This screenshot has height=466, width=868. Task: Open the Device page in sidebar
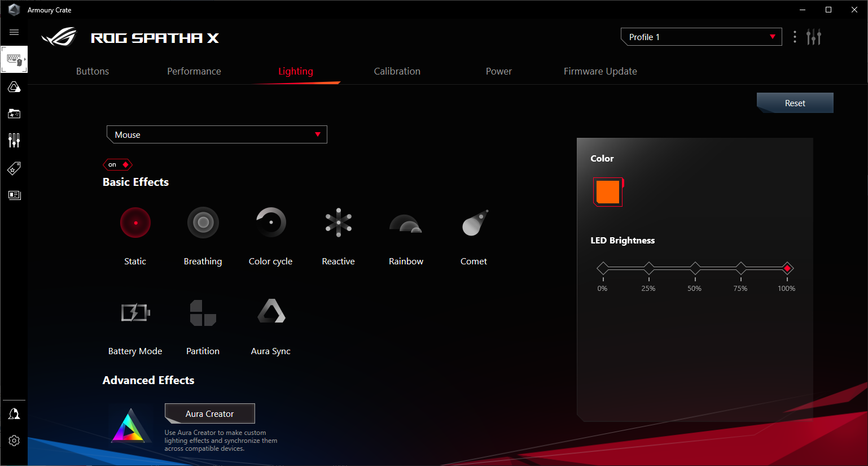14,59
